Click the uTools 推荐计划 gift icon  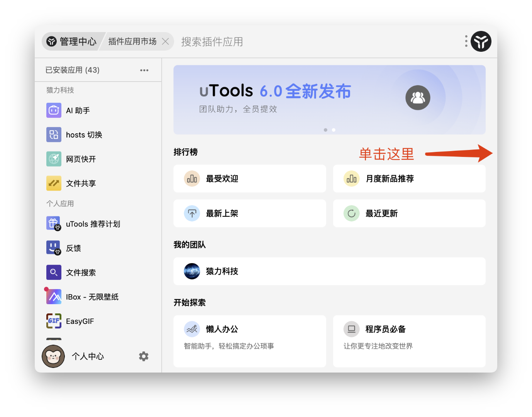[54, 224]
